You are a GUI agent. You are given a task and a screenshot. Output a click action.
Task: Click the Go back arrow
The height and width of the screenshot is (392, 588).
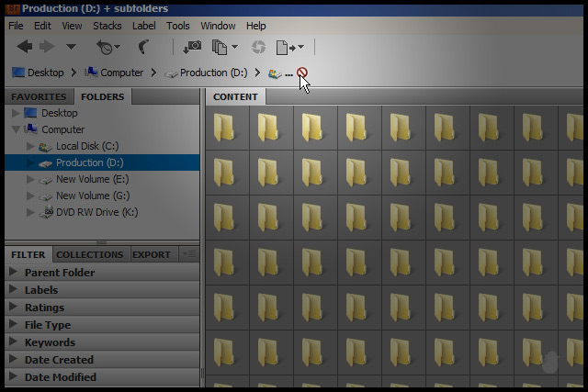(x=24, y=47)
